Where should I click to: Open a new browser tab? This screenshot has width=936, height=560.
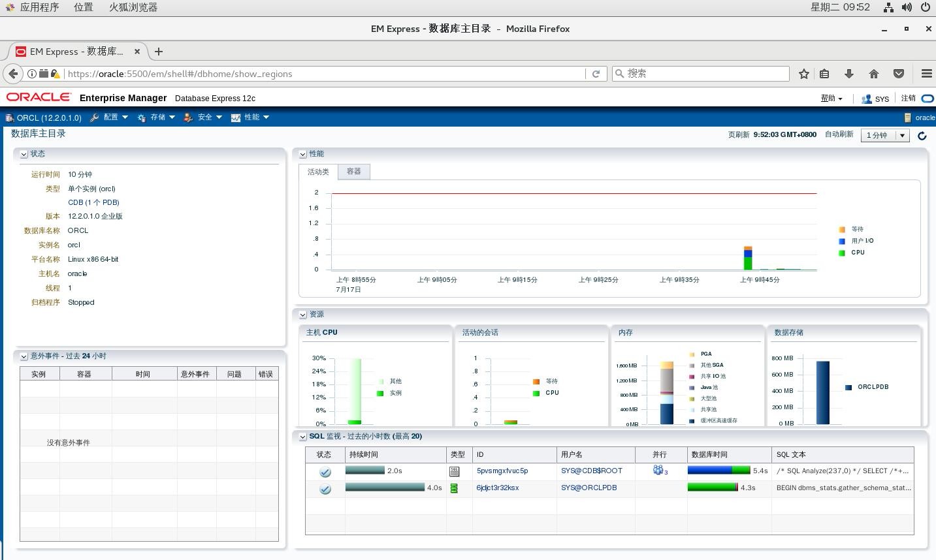point(158,52)
